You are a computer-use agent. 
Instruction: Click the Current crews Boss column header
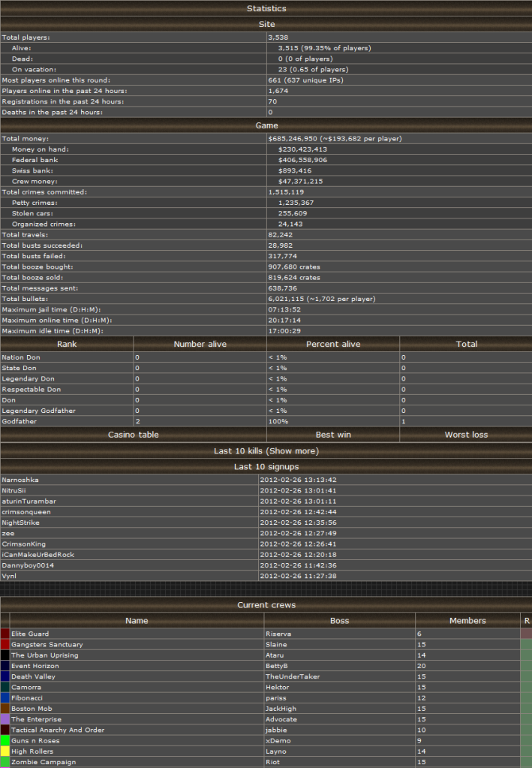(340, 621)
